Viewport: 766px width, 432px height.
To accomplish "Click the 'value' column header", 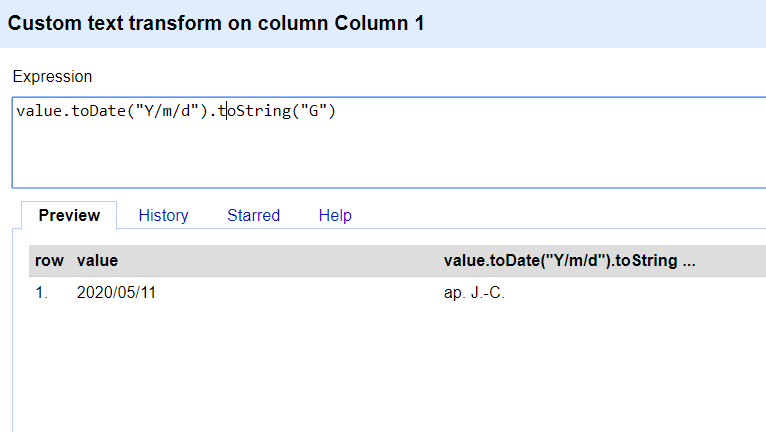I will tap(97, 260).
